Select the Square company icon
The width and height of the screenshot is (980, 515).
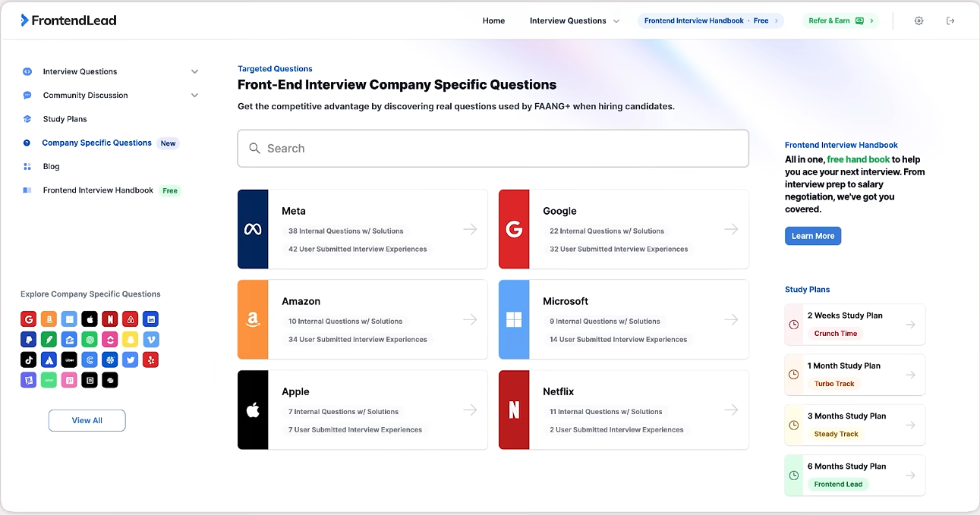point(90,380)
